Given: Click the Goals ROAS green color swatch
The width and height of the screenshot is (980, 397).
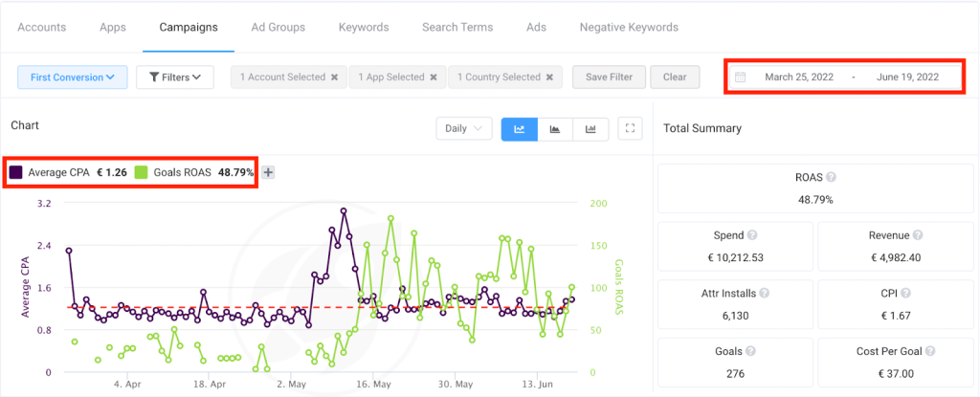Looking at the screenshot, I should coord(142,172).
